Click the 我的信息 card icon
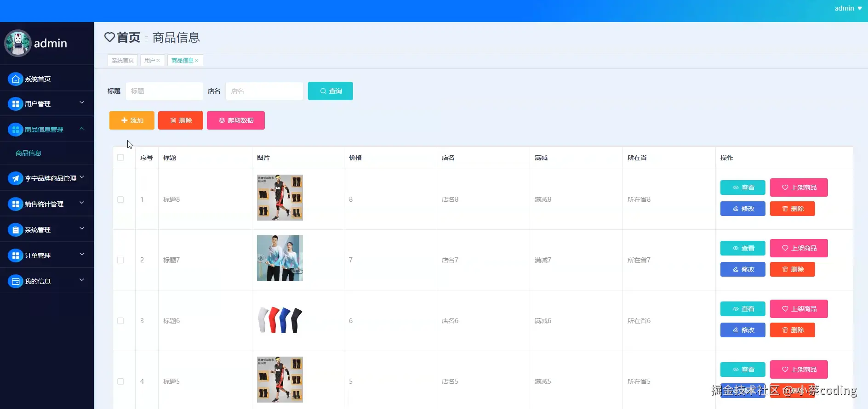Viewport: 868px width, 409px height. 15,281
